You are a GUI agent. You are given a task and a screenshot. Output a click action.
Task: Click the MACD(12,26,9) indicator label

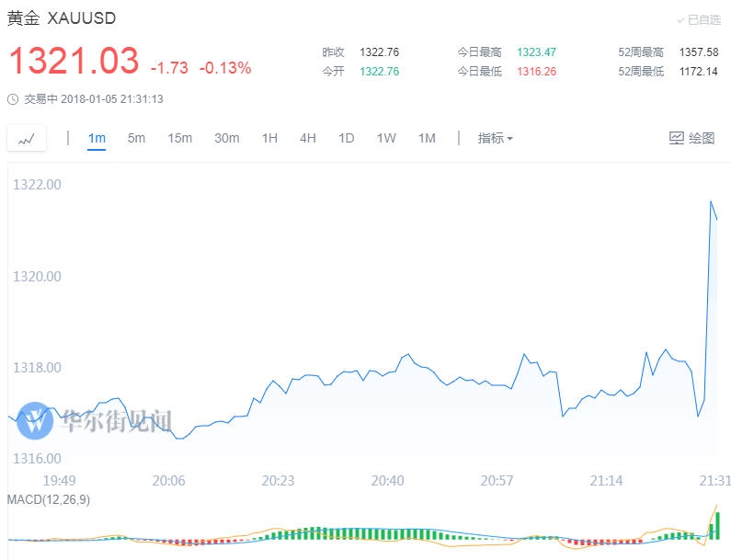[x=49, y=499]
